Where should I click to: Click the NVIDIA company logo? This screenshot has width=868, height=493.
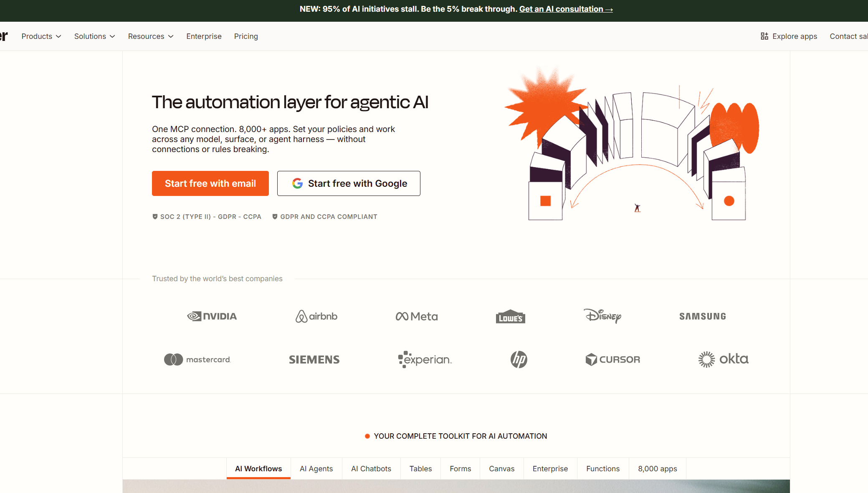click(x=212, y=316)
